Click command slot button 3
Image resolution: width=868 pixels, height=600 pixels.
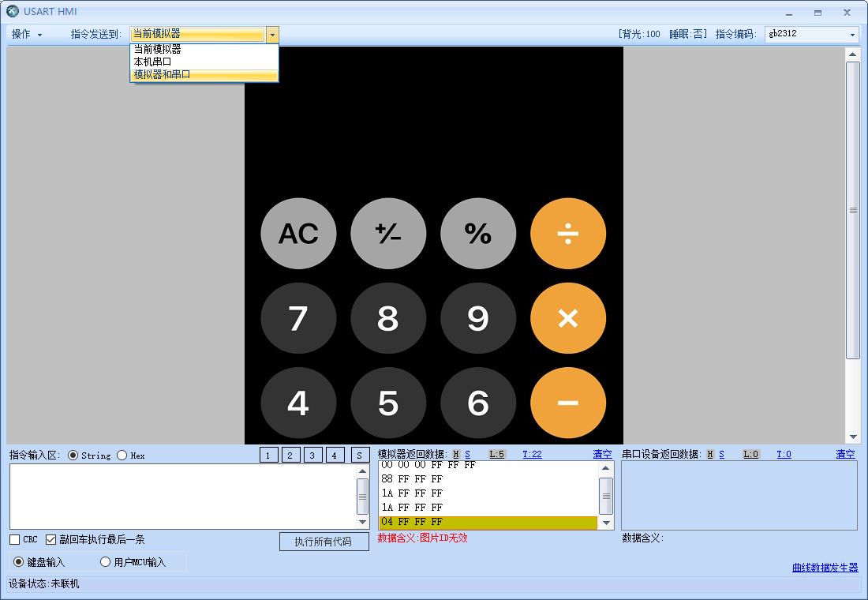tap(312, 456)
